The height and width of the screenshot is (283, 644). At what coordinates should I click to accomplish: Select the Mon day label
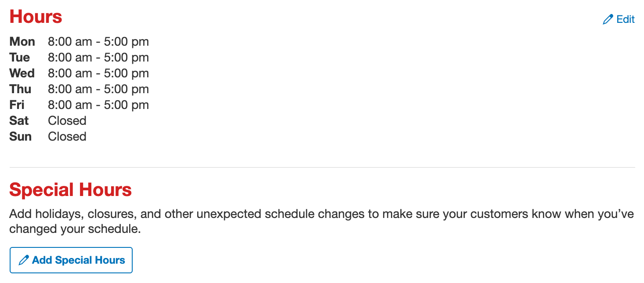tap(22, 42)
